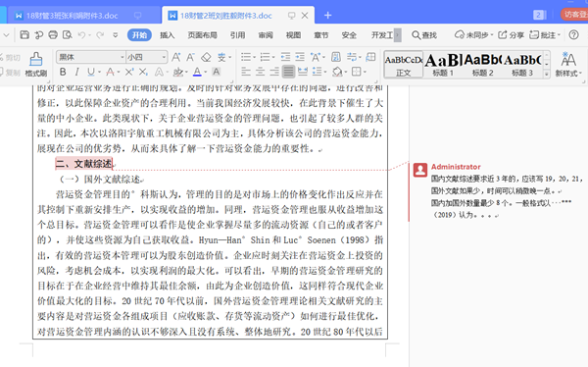Toggle italic formatting I button

pos(76,72)
